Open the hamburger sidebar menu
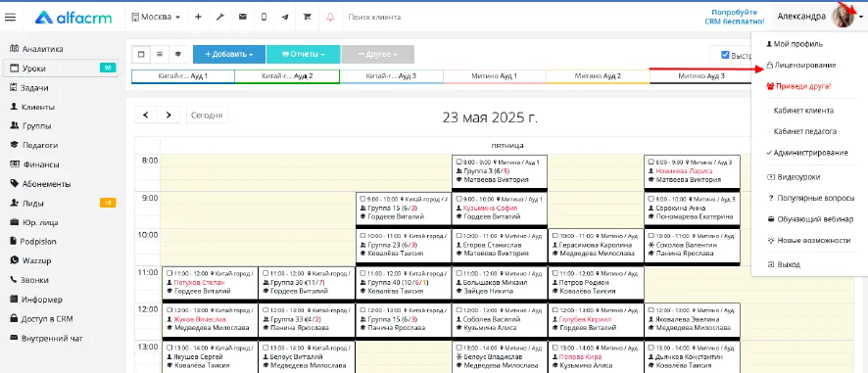The height and width of the screenshot is (373, 868). [10, 18]
